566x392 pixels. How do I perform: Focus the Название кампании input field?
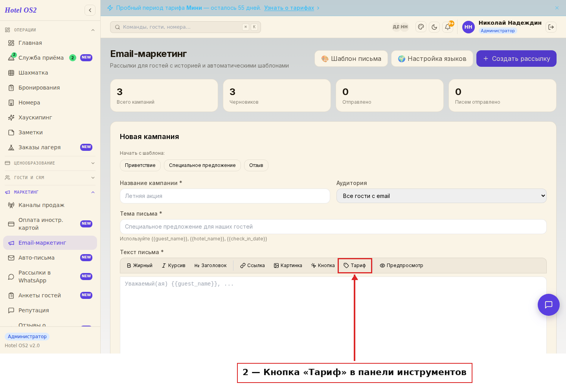(225, 196)
